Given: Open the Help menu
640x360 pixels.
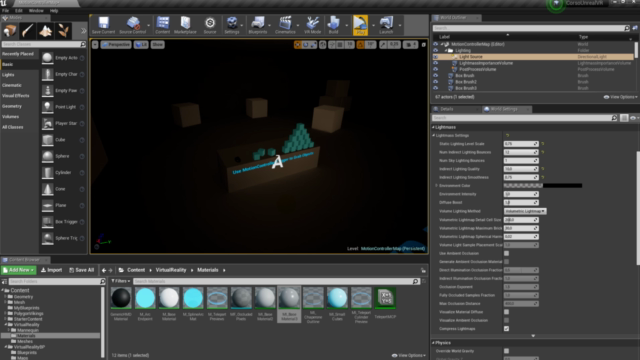Looking at the screenshot, I should [54, 11].
